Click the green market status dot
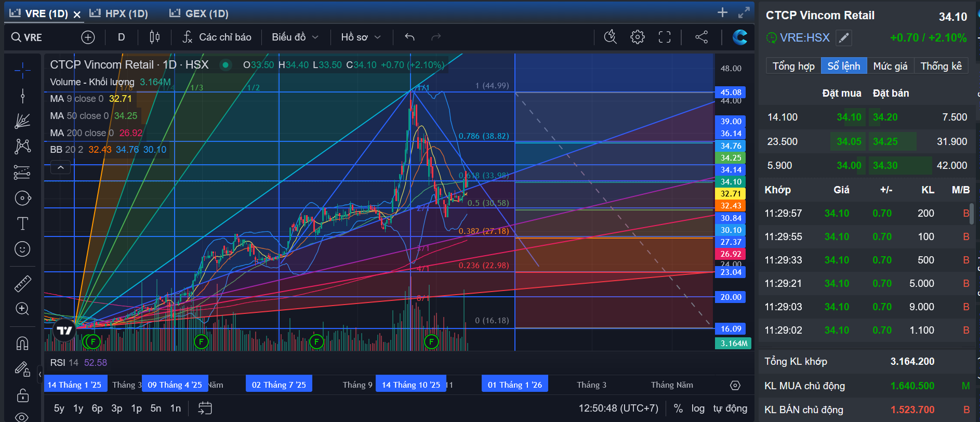The height and width of the screenshot is (422, 980). tap(226, 65)
